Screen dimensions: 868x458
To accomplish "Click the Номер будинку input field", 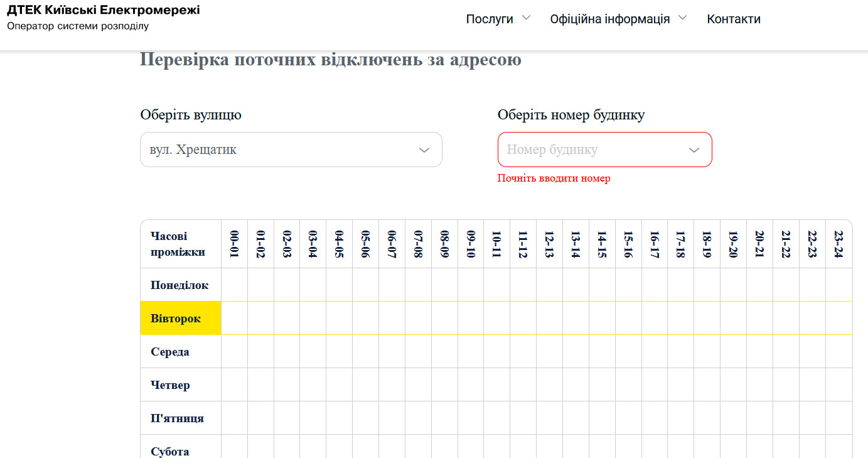I will [x=590, y=150].
